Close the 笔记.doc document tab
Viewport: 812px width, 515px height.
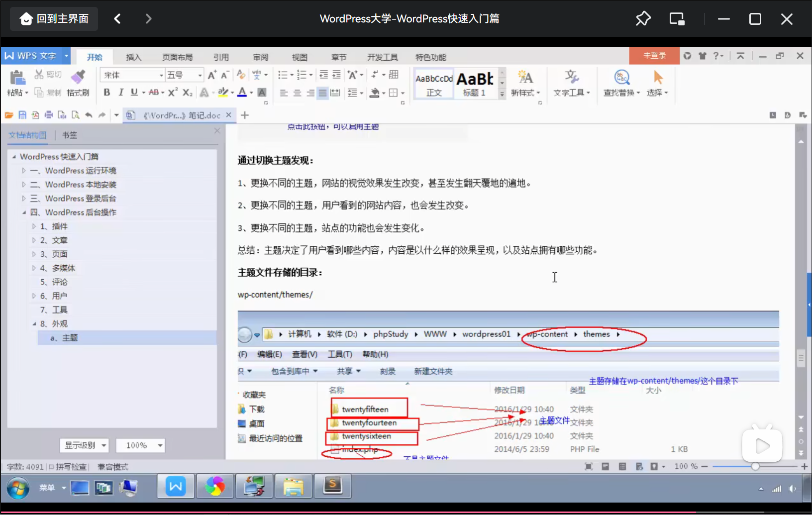(x=228, y=115)
